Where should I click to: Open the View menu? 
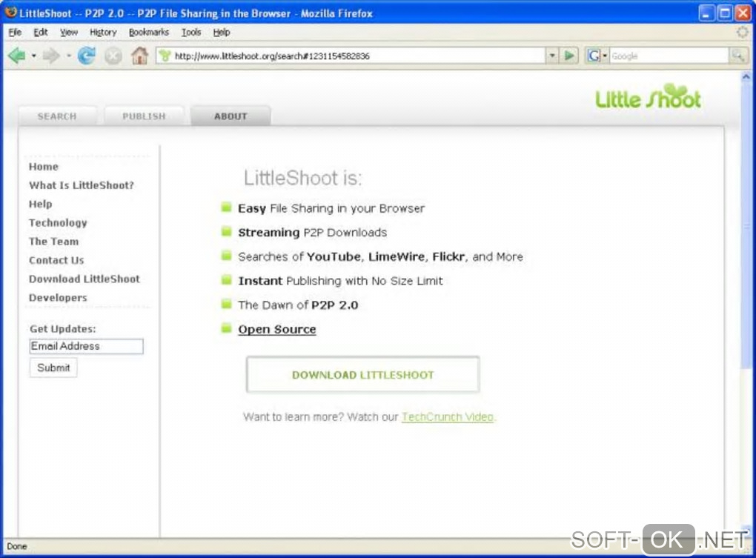coord(68,33)
